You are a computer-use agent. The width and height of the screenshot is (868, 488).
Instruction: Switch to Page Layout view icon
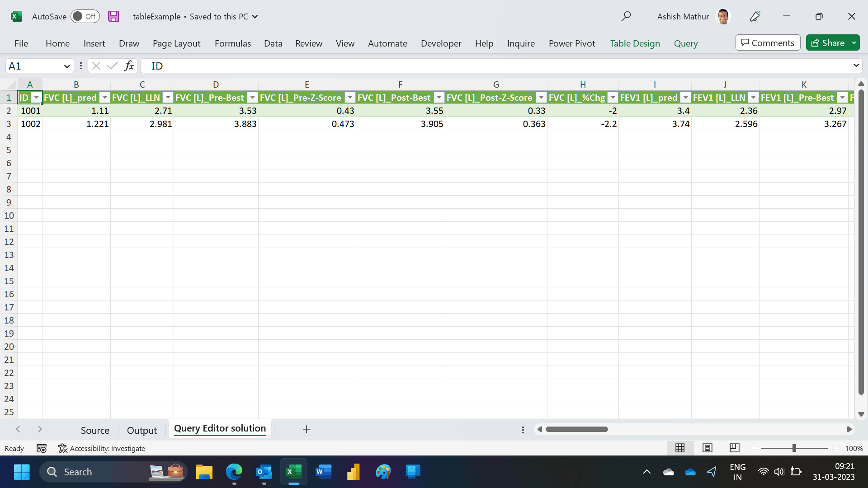tap(708, 448)
